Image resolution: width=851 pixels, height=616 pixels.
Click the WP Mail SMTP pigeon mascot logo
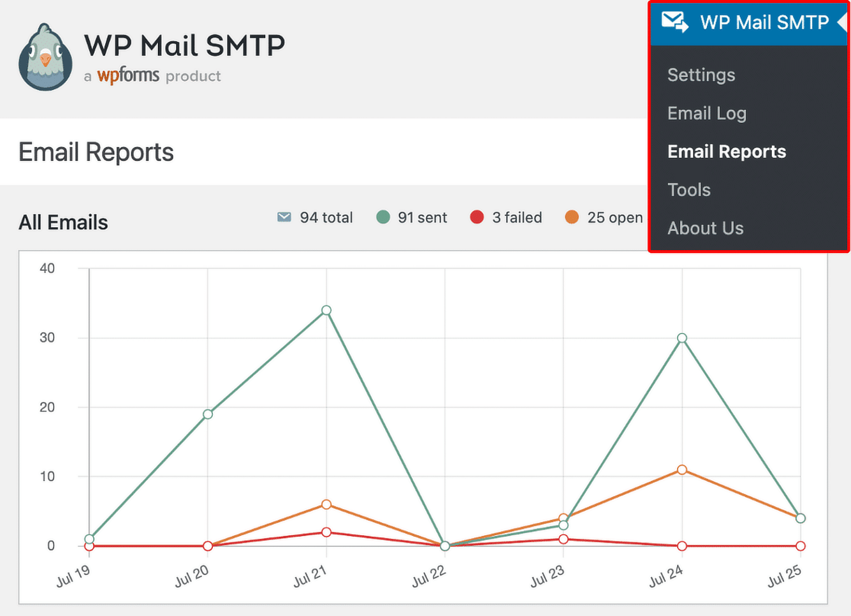coord(45,55)
